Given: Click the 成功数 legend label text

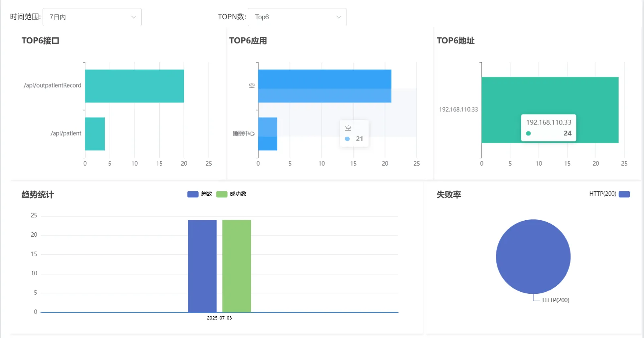Looking at the screenshot, I should (x=238, y=194).
